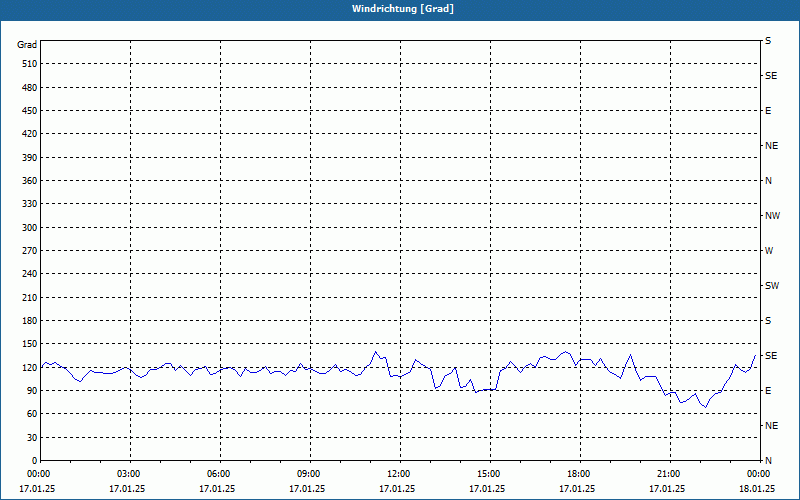
Task: Click the 21:00 time label
Action: (x=668, y=474)
